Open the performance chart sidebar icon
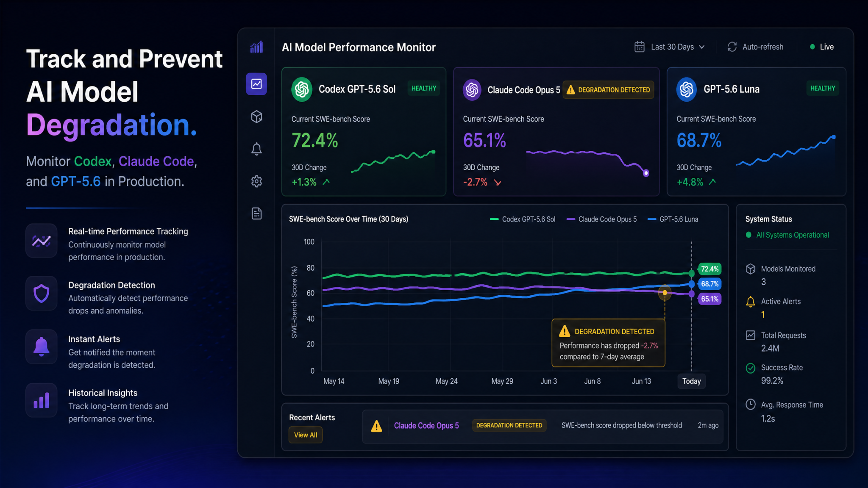 (256, 84)
